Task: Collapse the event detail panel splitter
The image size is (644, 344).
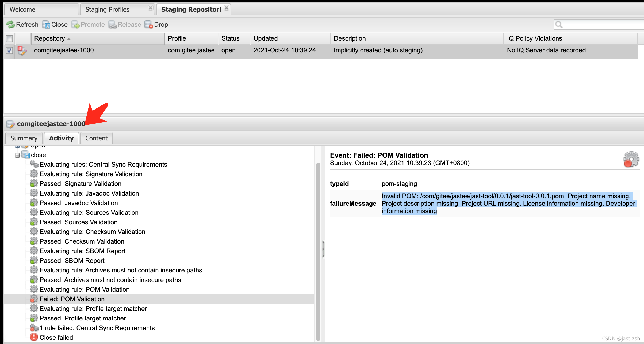Action: coord(323,249)
